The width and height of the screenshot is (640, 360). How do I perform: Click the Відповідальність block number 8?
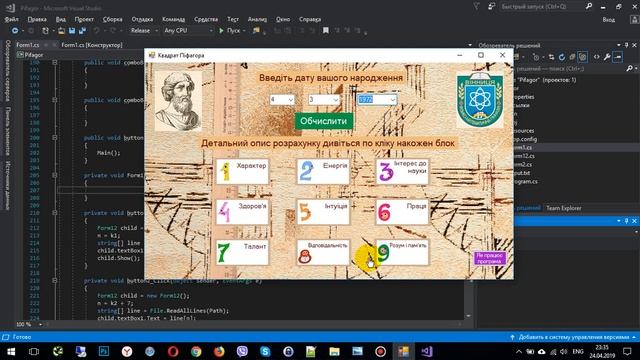point(323,252)
